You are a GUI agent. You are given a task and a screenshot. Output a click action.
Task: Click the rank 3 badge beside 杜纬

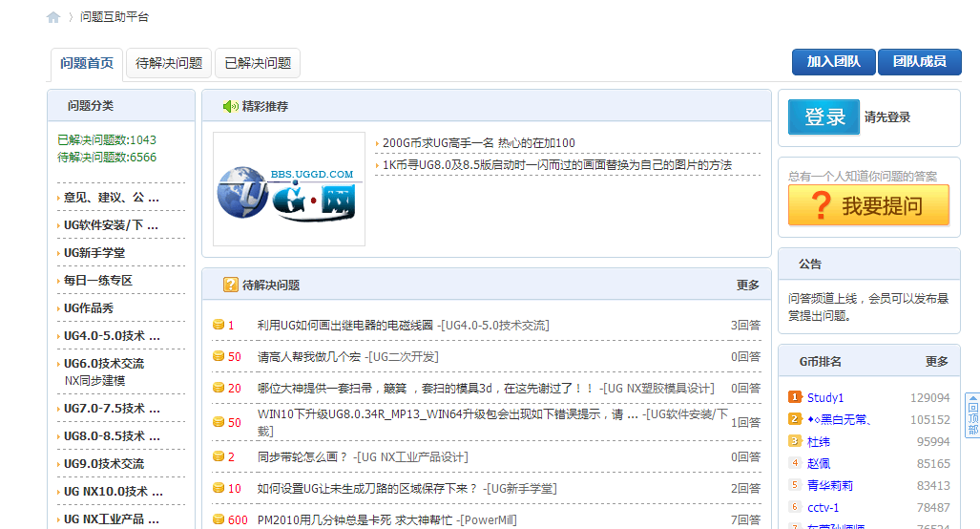(795, 441)
